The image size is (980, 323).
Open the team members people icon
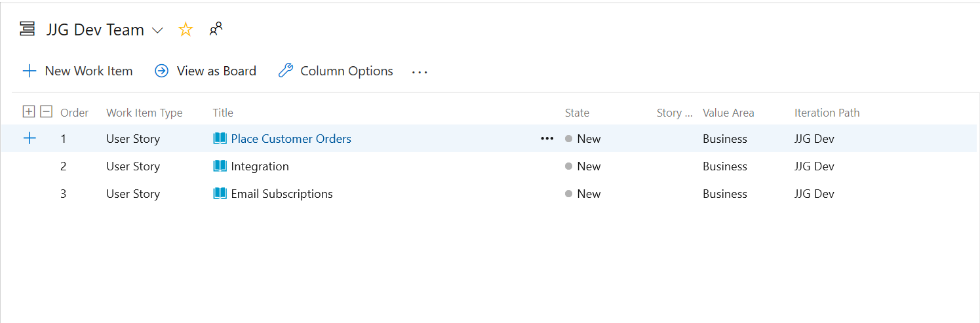pos(216,29)
